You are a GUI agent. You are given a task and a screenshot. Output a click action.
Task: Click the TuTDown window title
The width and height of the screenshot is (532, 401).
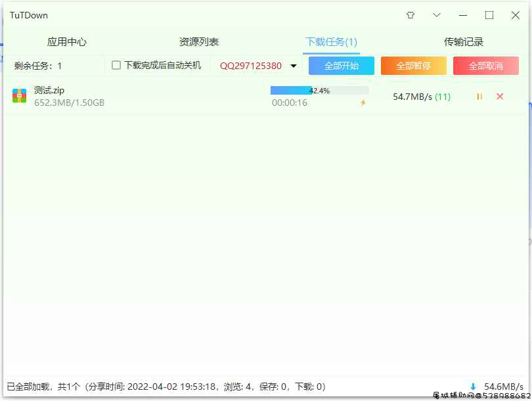29,15
